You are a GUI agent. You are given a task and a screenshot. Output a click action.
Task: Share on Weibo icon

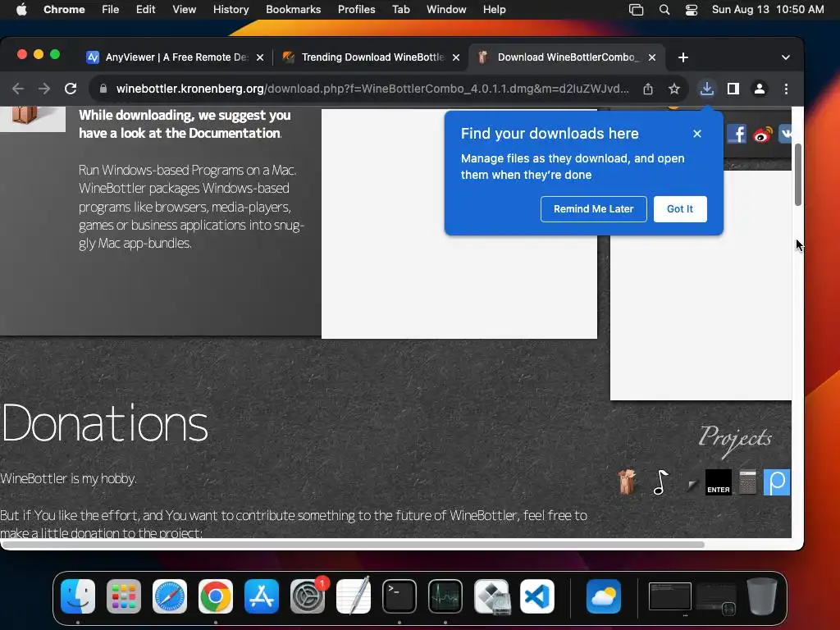click(x=762, y=134)
